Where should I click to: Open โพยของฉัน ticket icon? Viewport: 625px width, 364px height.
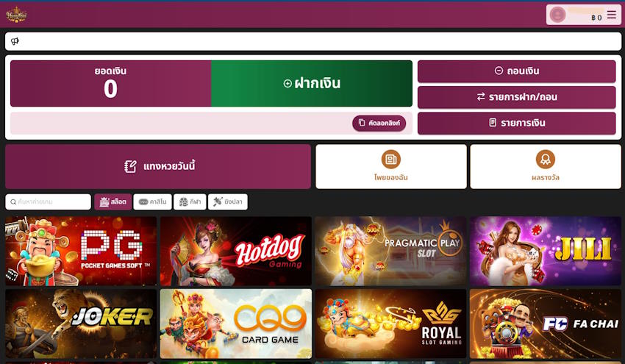tap(390, 160)
